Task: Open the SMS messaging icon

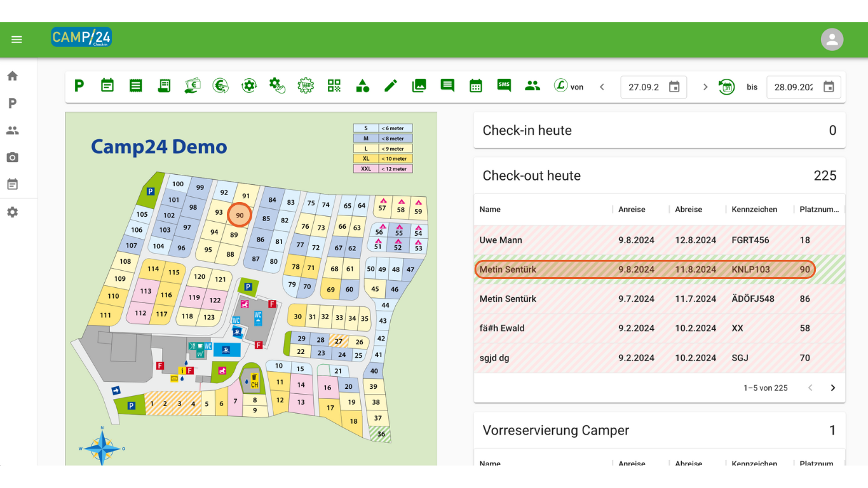Action: point(504,86)
